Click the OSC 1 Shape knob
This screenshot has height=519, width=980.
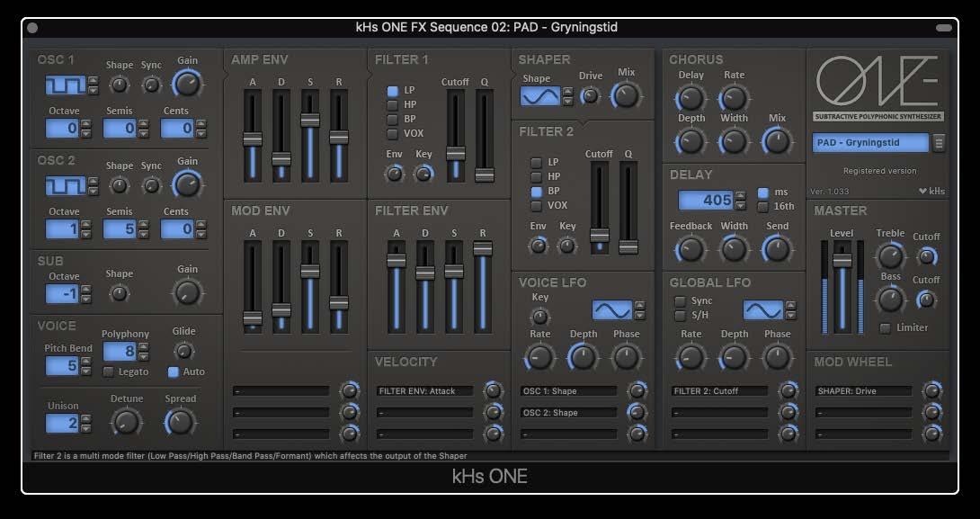coord(119,85)
